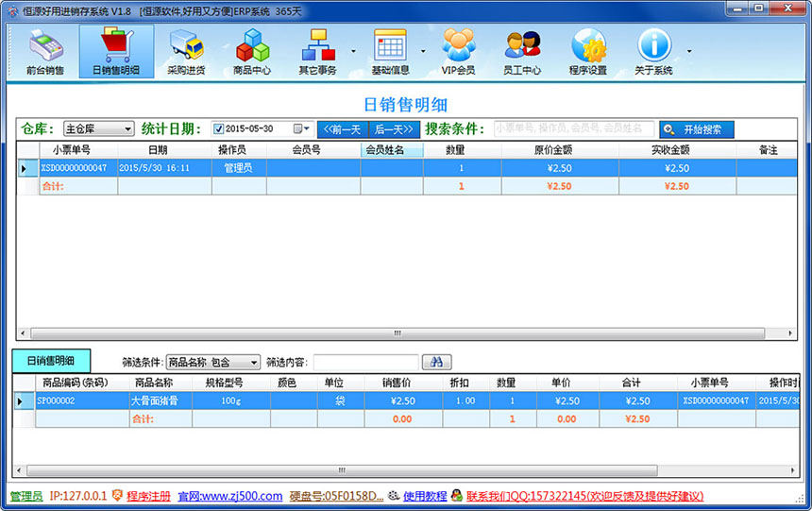Open 商品中心 colored cubes icon

pyautogui.click(x=252, y=52)
